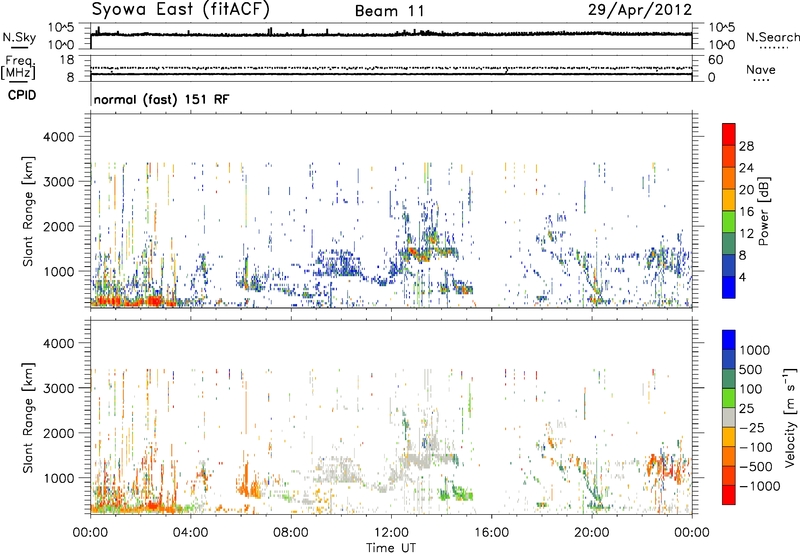
Task: Click the date '29/Apr/2012'
Action: (x=640, y=10)
